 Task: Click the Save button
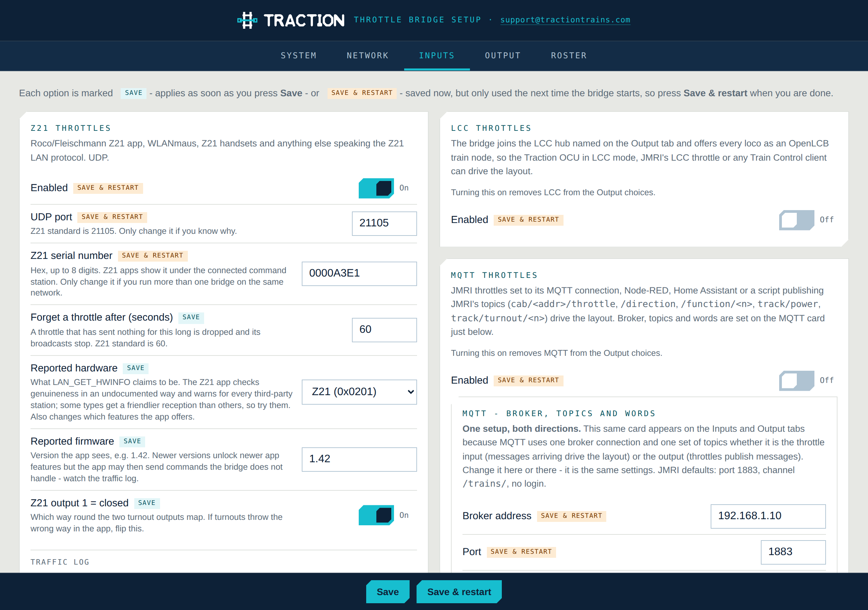coord(388,592)
